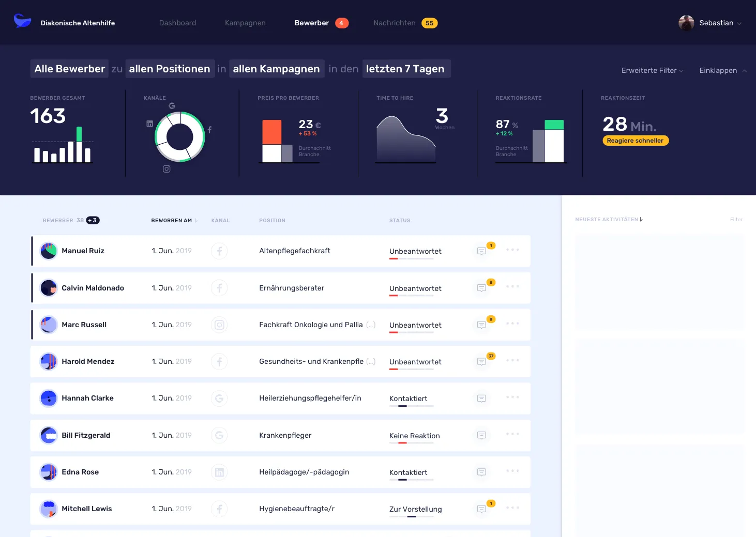Click Manuel Ruiz's Unbeantwortet status progress bar
756x537 pixels.
411,258
